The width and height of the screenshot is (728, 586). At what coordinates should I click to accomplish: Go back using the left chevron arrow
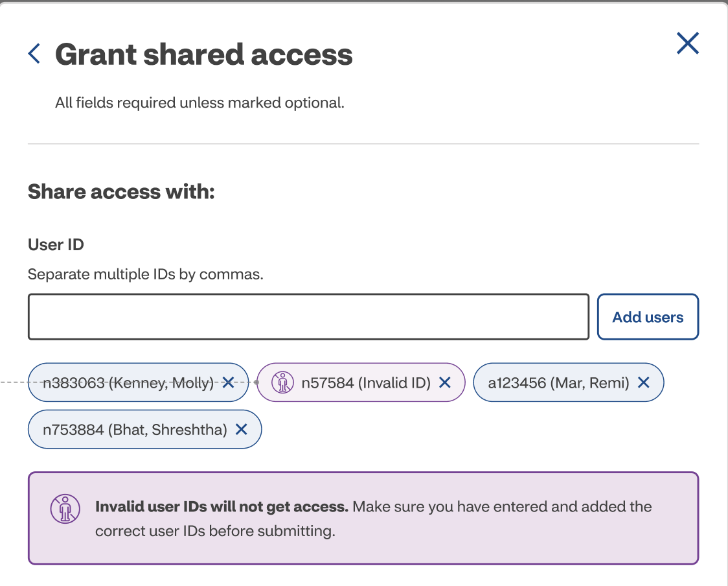click(x=34, y=54)
